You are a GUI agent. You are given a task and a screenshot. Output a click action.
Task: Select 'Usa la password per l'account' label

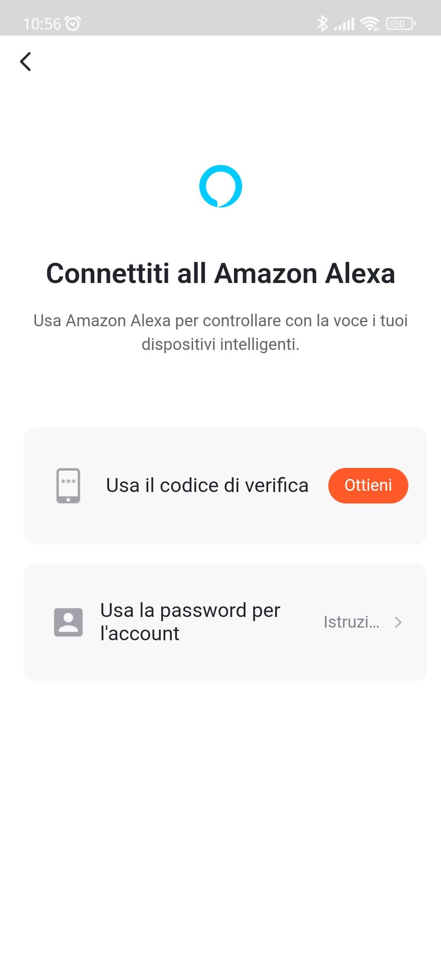(x=190, y=622)
